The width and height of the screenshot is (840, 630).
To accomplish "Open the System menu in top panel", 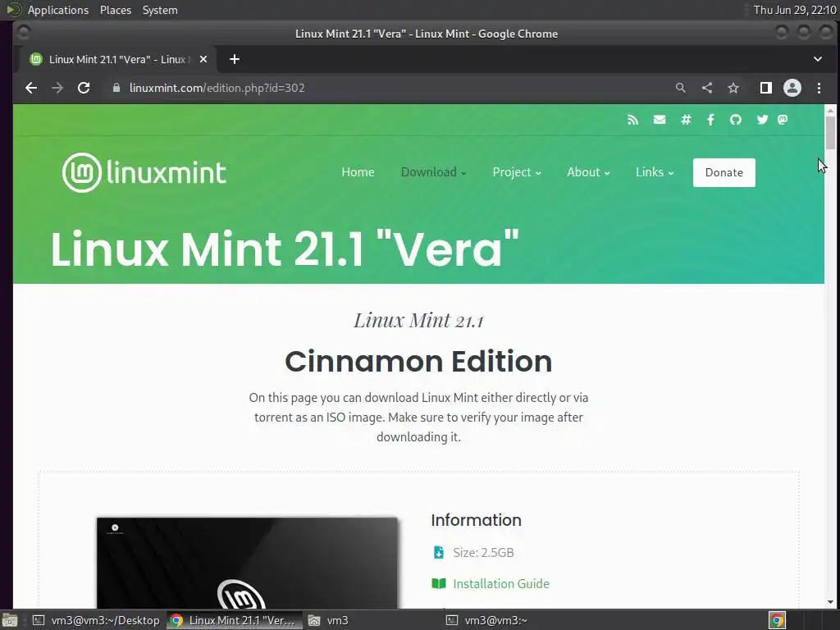I will pyautogui.click(x=160, y=10).
